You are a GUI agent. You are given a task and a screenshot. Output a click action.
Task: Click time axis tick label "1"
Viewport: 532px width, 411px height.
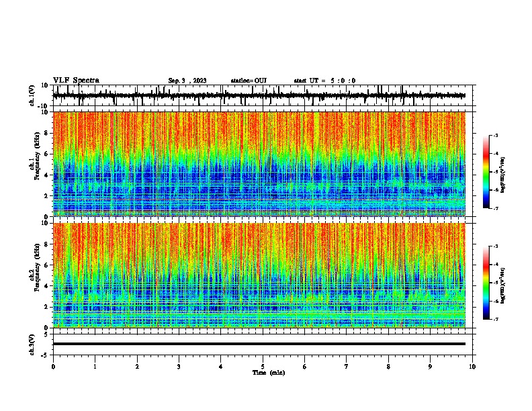[95, 367]
